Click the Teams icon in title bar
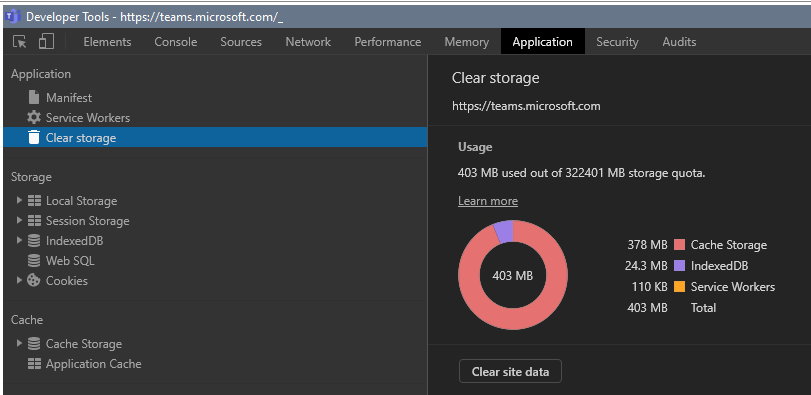 click(x=12, y=17)
